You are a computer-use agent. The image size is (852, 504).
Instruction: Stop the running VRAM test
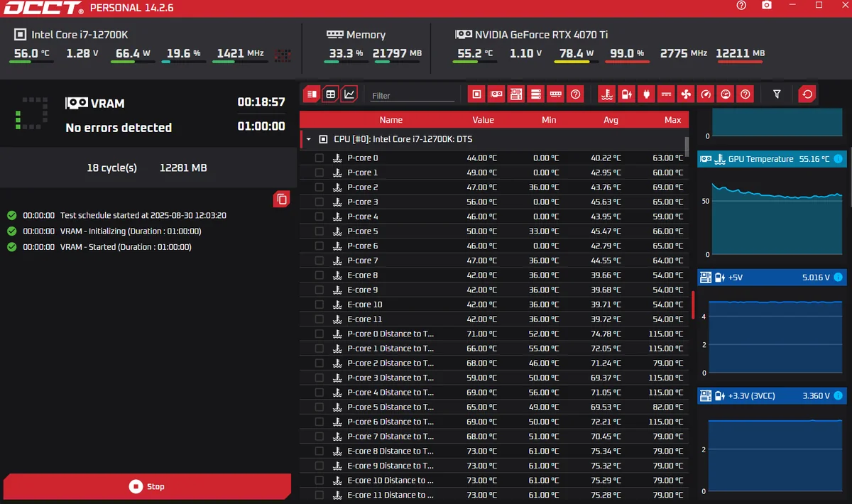point(147,487)
